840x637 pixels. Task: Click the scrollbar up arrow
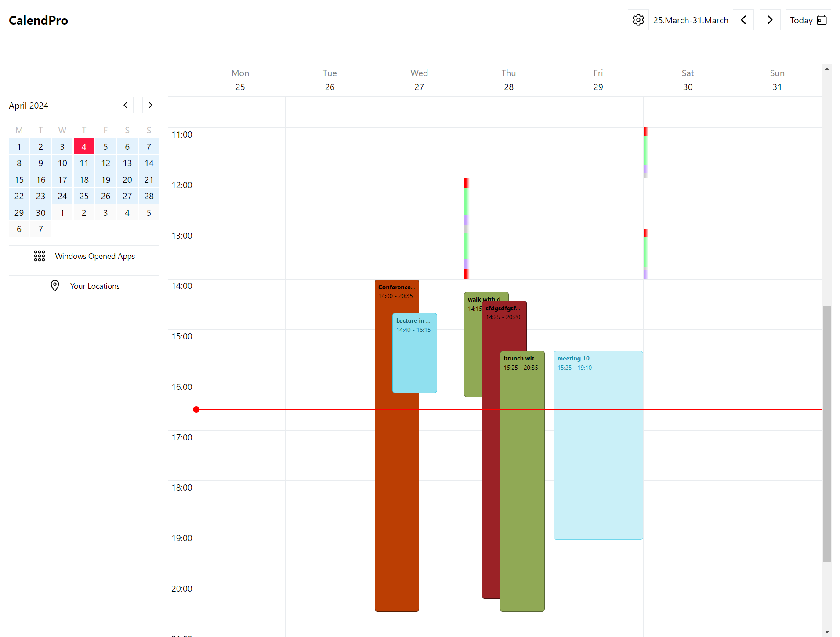[827, 69]
